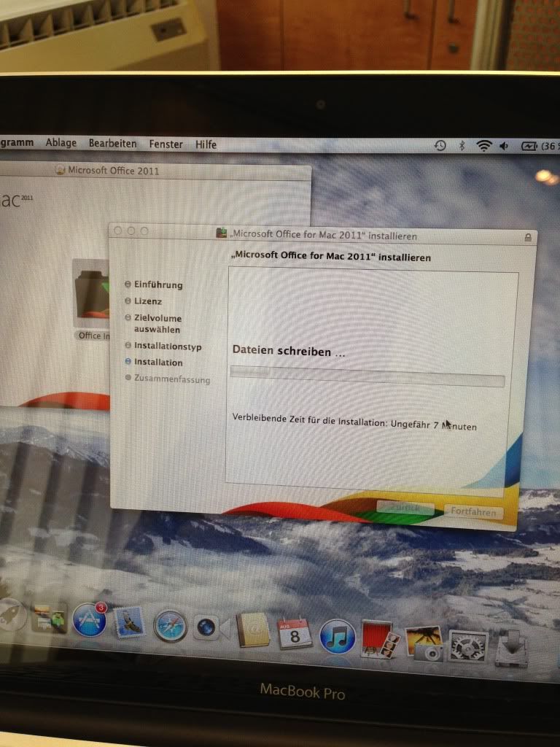Open Address Book from the Dock
Viewport: 560px width, 747px height.
point(253,630)
